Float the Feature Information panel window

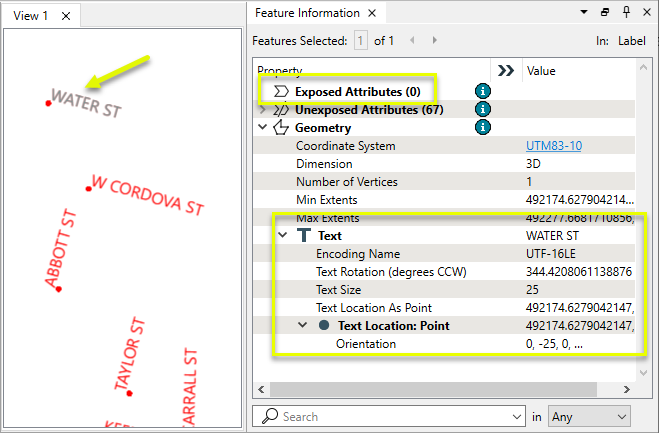(605, 13)
